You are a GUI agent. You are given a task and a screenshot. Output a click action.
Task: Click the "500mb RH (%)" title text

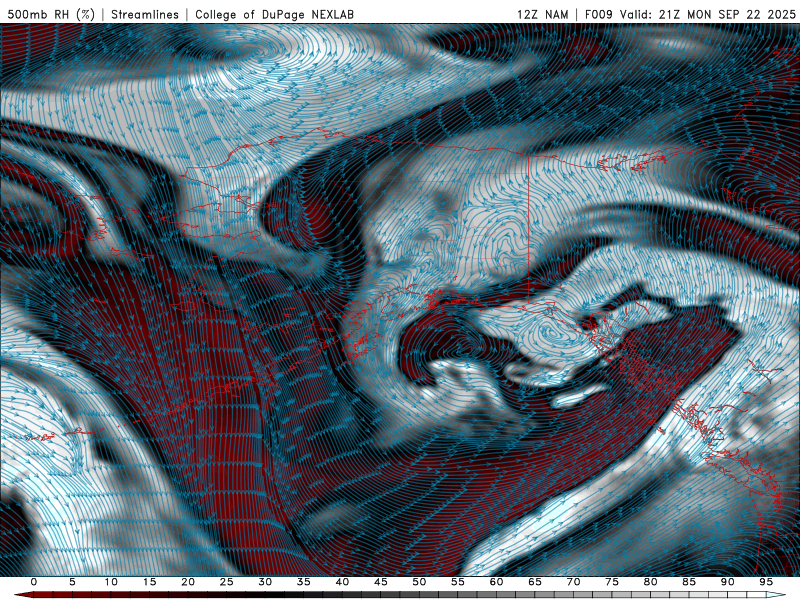click(x=51, y=14)
